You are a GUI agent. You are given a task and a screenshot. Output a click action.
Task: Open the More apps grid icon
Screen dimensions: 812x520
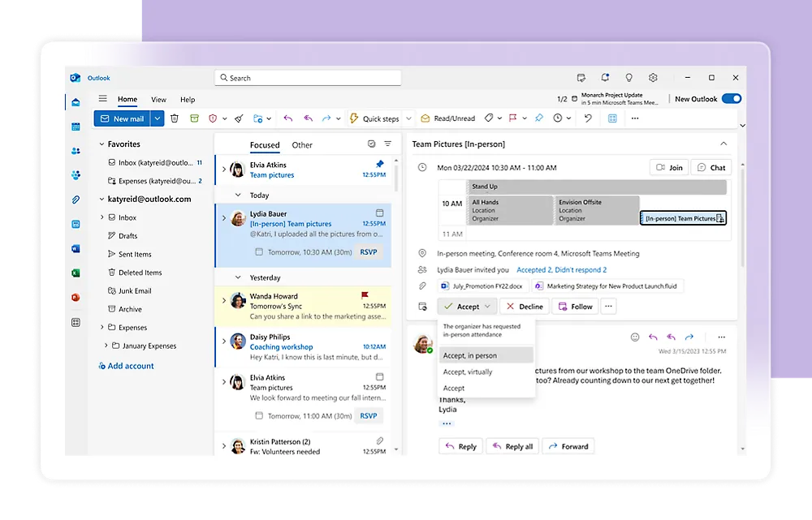point(76,322)
